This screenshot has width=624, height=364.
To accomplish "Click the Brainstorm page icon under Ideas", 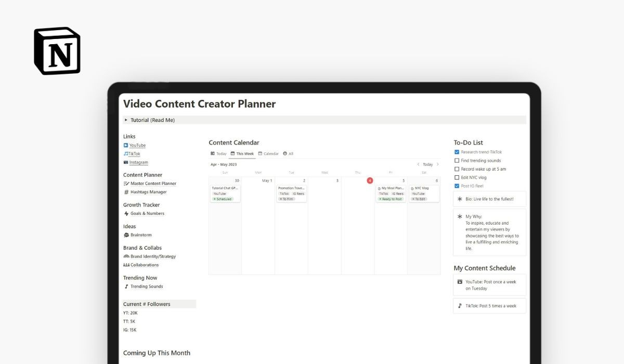I will (126, 235).
